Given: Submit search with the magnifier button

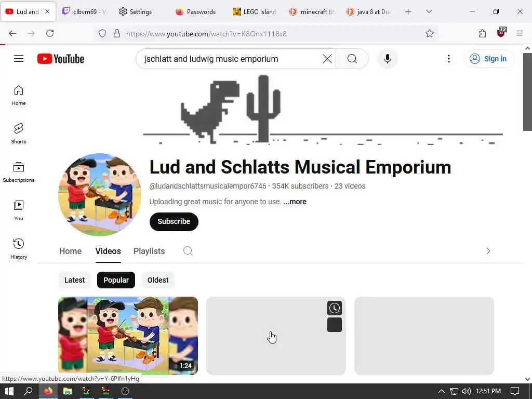Looking at the screenshot, I should coord(352,59).
